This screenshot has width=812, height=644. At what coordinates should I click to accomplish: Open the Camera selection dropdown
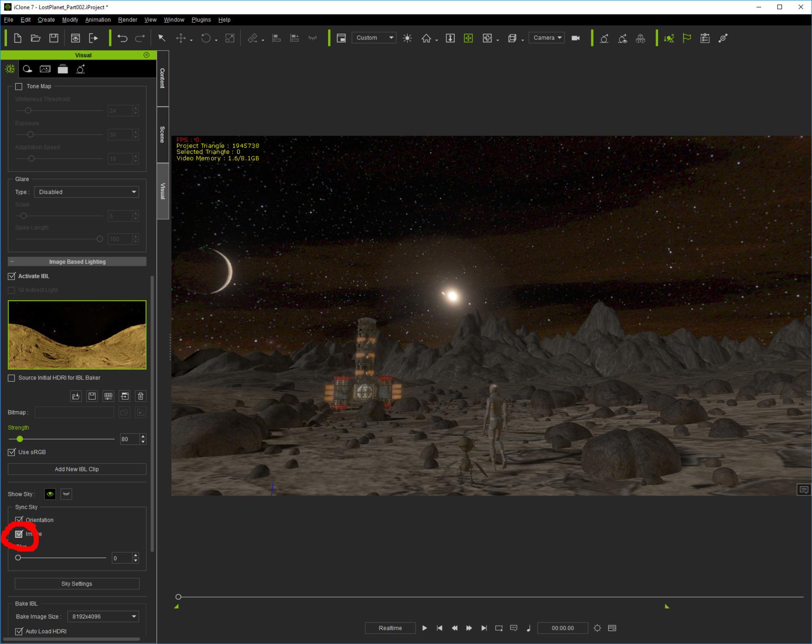pyautogui.click(x=546, y=38)
